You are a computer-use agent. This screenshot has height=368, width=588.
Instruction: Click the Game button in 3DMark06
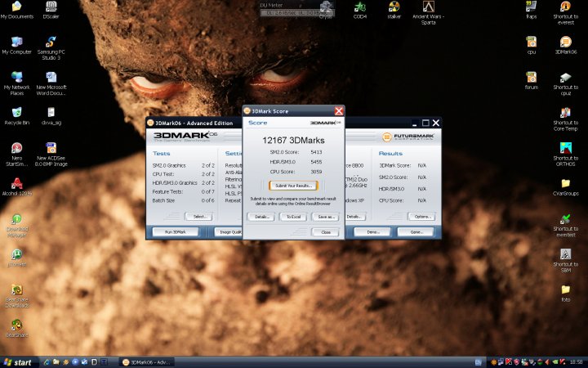pyautogui.click(x=416, y=232)
